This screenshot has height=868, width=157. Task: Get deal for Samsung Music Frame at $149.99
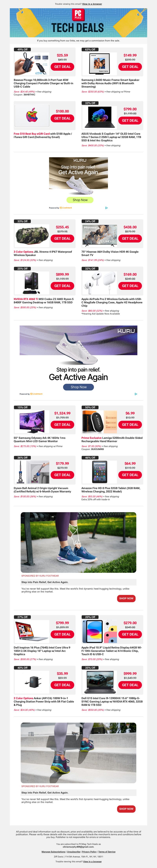[x=130, y=67]
